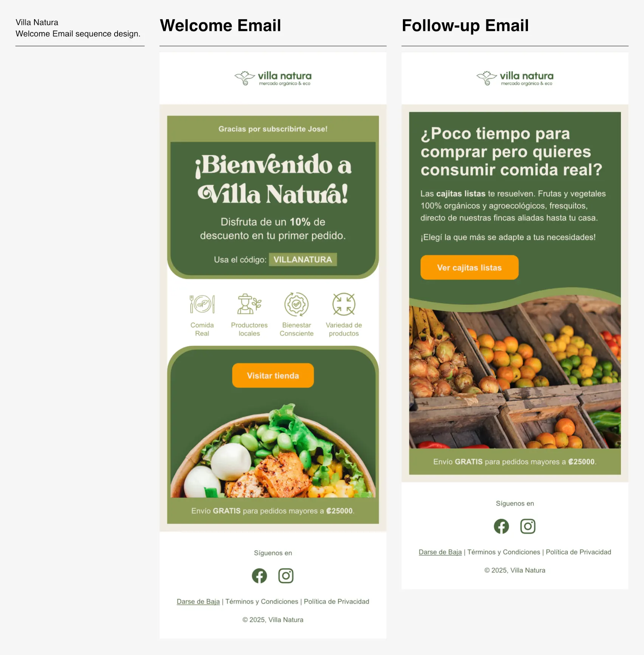Click the Facebook icon in Welcome Email footer
The width and height of the screenshot is (644, 655).
pos(259,576)
